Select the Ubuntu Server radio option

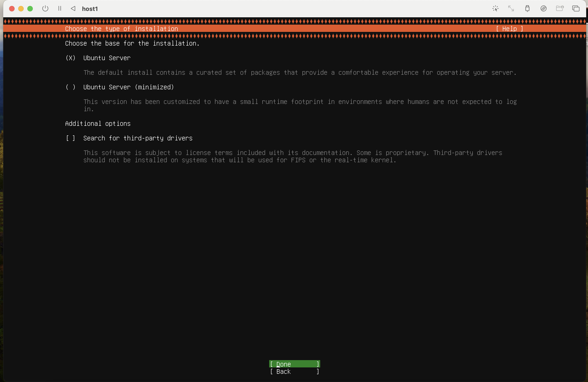click(70, 58)
